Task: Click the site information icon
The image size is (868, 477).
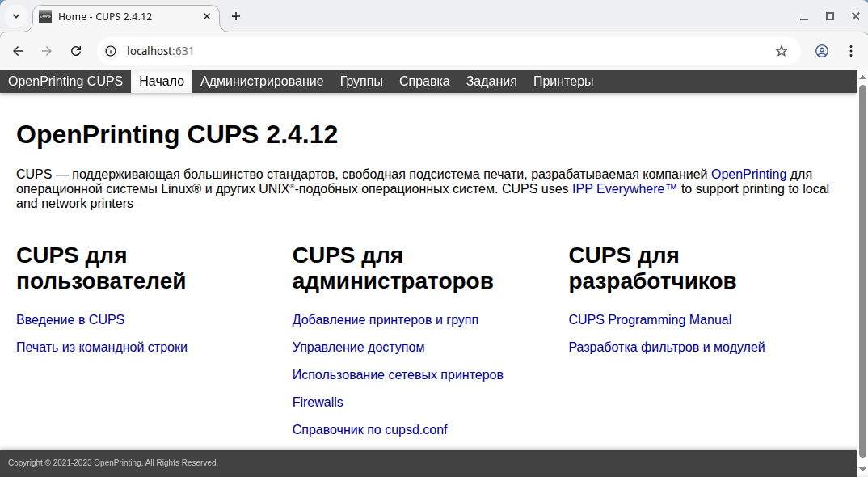Action: 112,51
